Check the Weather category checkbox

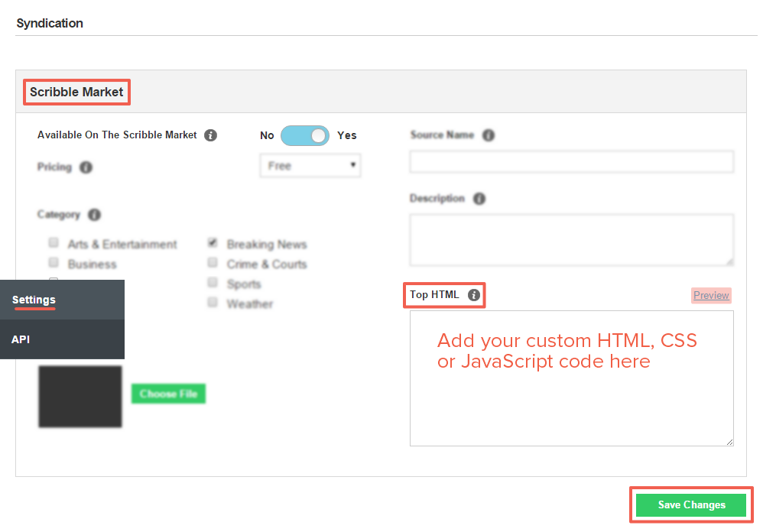point(213,303)
